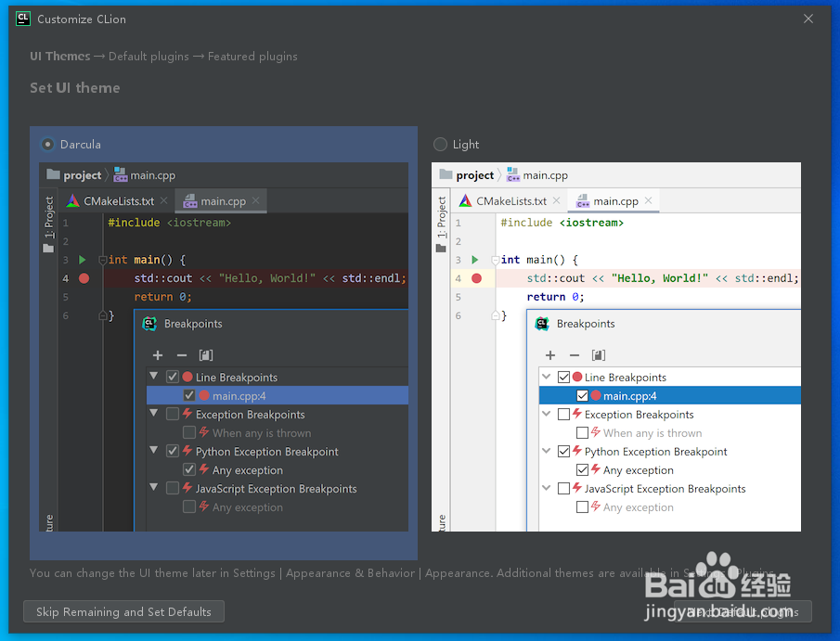This screenshot has height=641, width=840.
Task: Close the Customize CLion dialog
Action: (x=808, y=19)
